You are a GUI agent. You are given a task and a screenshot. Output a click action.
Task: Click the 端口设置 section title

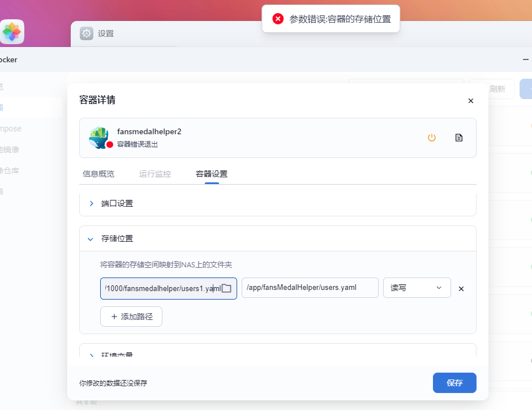click(117, 203)
